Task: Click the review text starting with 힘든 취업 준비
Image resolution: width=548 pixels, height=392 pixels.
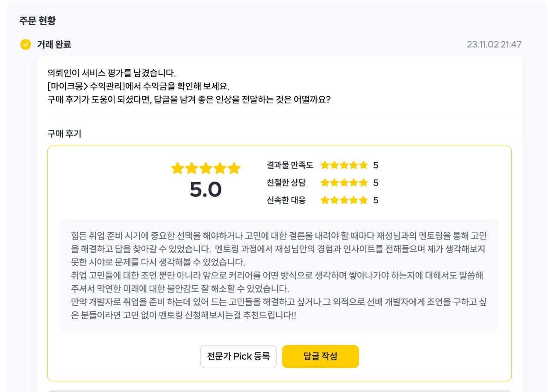Action: click(x=280, y=275)
